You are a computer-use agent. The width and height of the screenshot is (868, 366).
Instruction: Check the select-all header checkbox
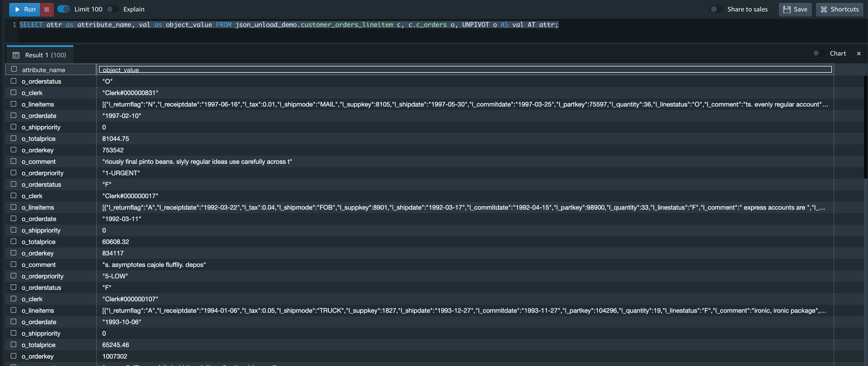14,69
